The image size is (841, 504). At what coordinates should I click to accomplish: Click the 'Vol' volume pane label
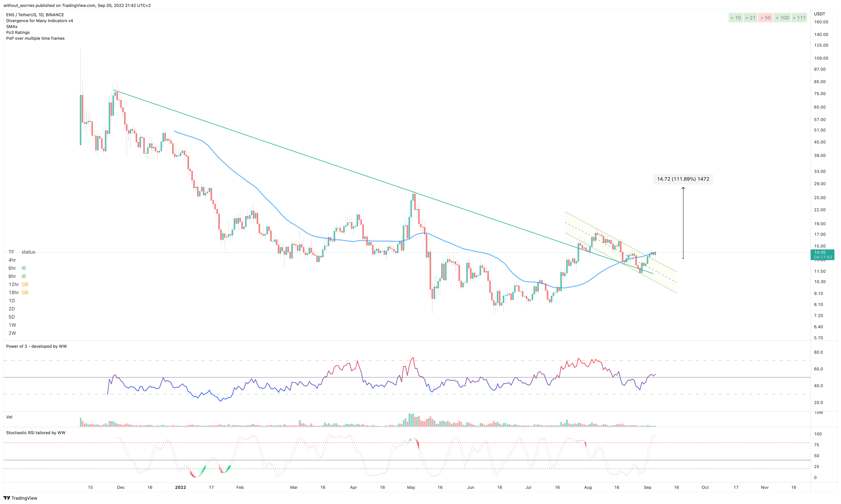pos(9,417)
